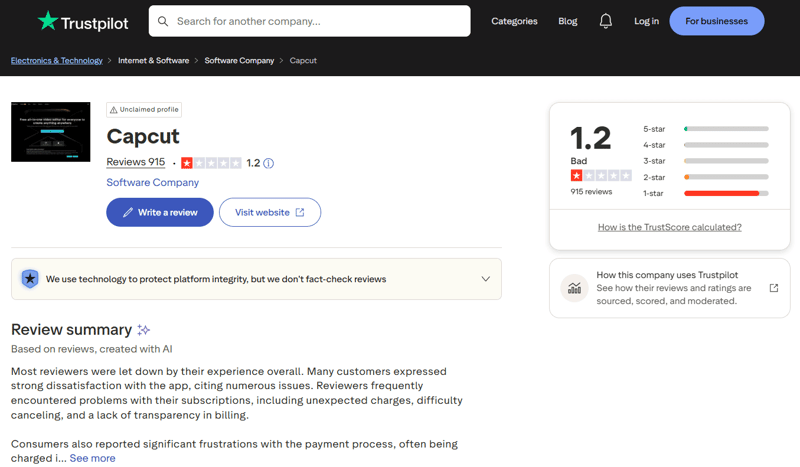Click the chart icon in Trustpilot usage card

click(x=574, y=288)
